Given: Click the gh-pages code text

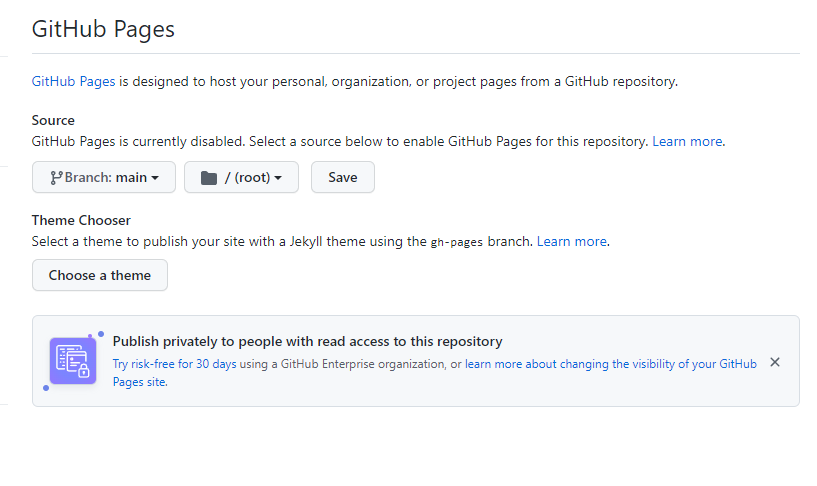Looking at the screenshot, I should (457, 242).
